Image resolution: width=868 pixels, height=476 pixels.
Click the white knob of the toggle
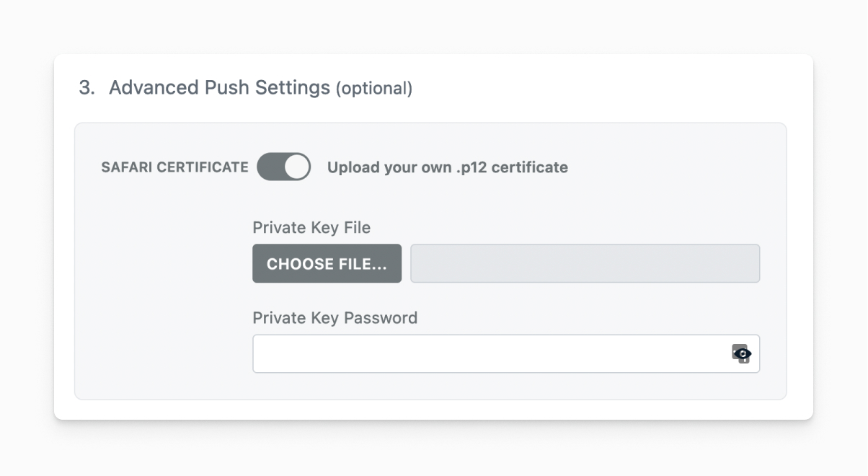(x=296, y=167)
